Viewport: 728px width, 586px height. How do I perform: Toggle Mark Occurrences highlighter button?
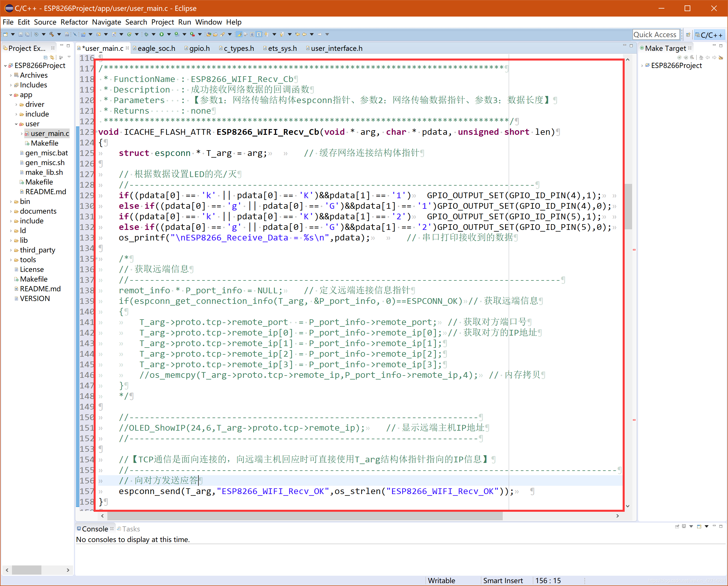(x=239, y=35)
